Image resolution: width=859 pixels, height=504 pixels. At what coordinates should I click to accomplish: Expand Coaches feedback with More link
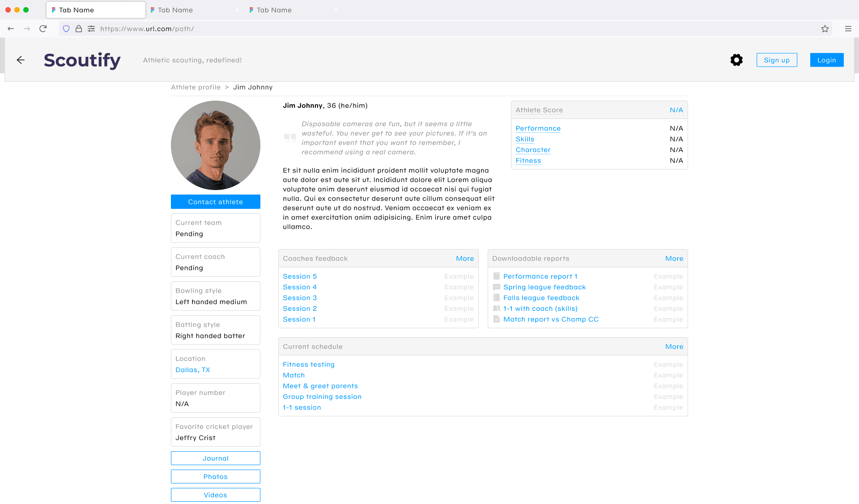(x=465, y=258)
